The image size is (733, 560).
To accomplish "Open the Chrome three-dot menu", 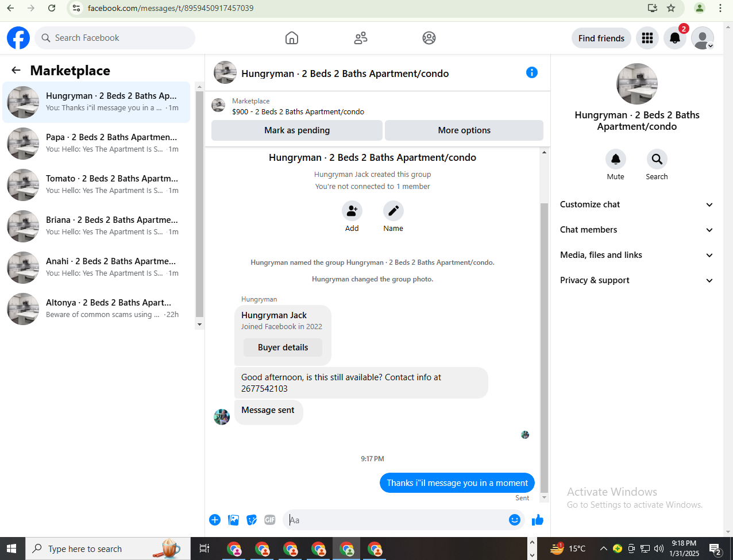I will [720, 8].
